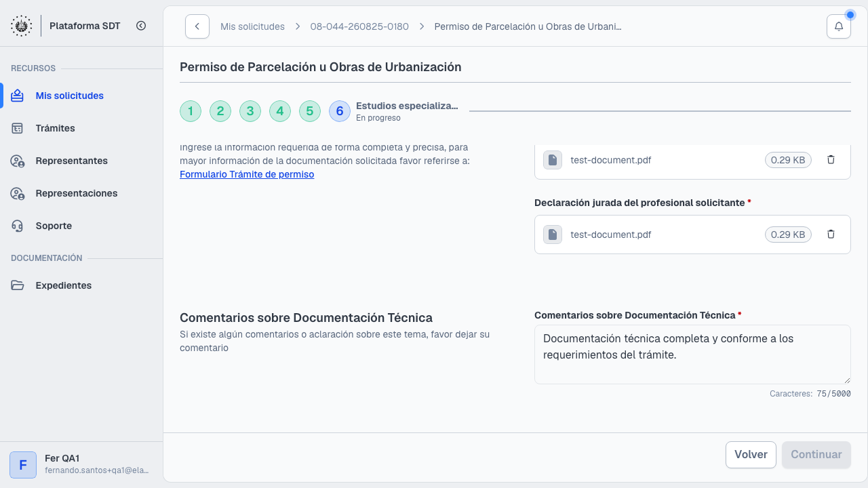Click the text area resize handle
Screen dimensions: 868x488
click(x=846, y=380)
